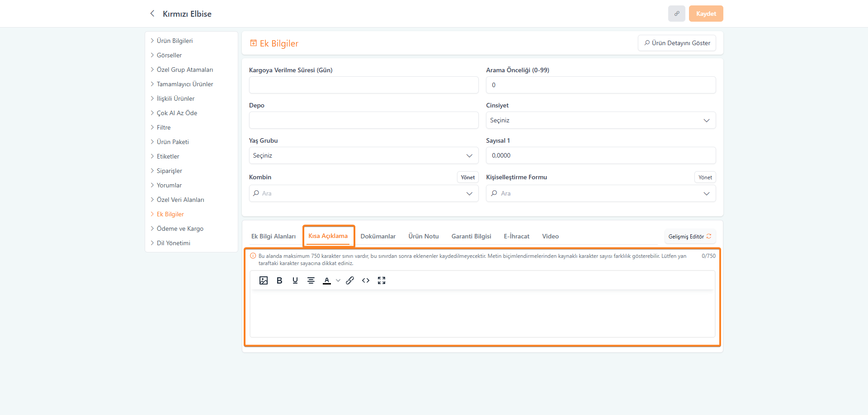Insert a hyperlink with link icon
Screen dimensions: 868x415
(x=350, y=280)
